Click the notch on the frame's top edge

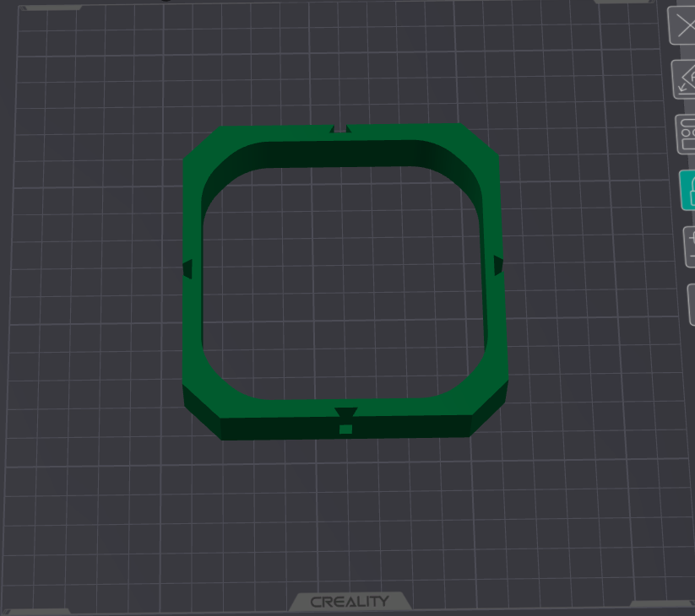point(340,129)
